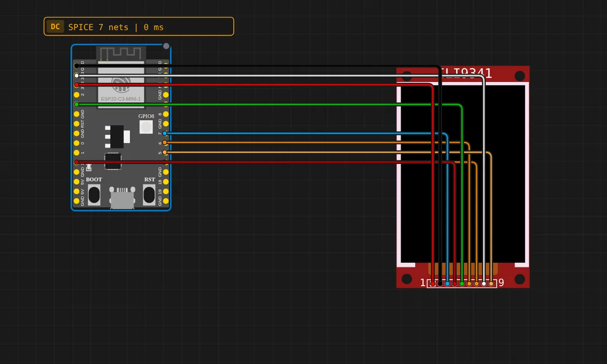Screen dimensions: 607x364
Task: Click the black second pin on the ILI9341 connector
Action: (440, 284)
